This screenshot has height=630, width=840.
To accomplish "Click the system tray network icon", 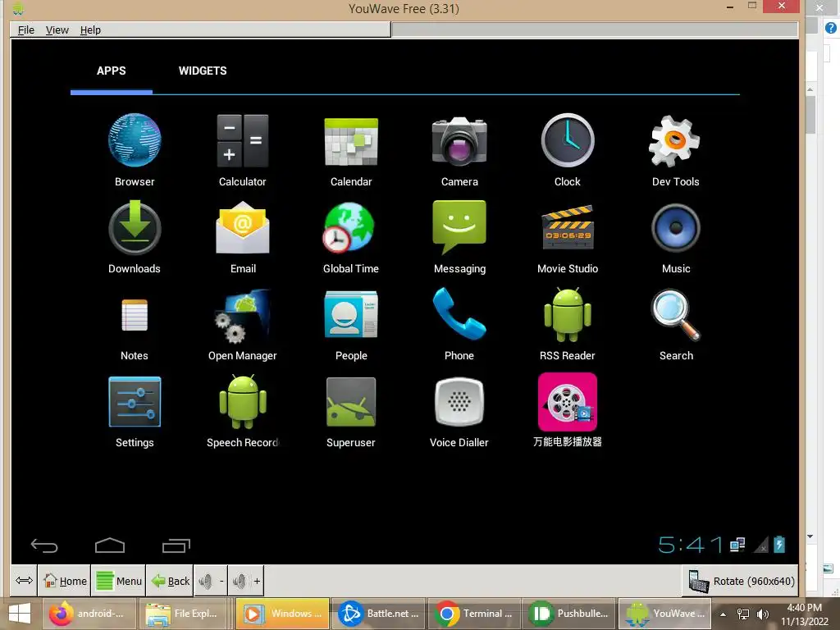I will pyautogui.click(x=743, y=614).
